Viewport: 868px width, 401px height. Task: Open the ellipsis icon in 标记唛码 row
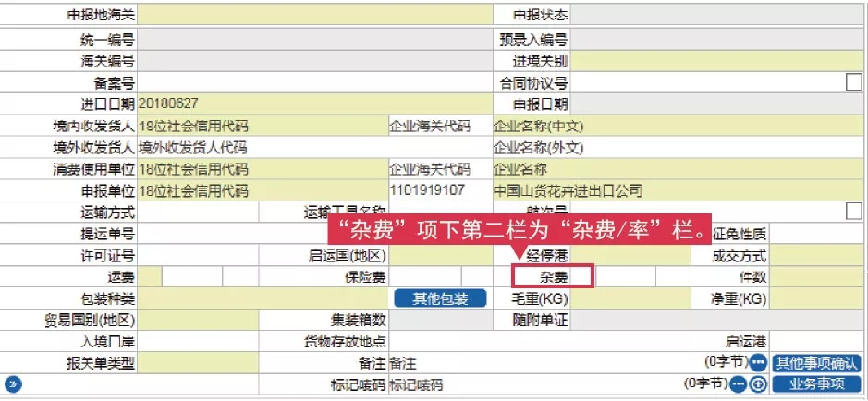738,383
